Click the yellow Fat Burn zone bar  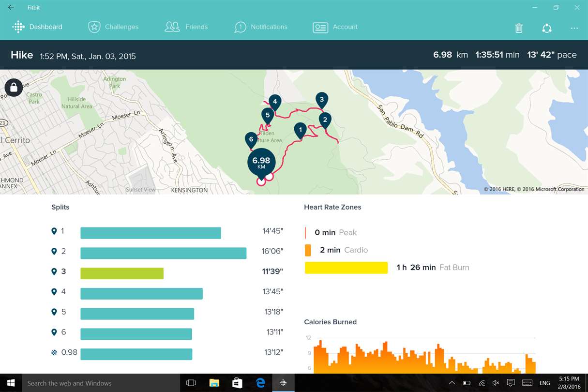pos(346,268)
